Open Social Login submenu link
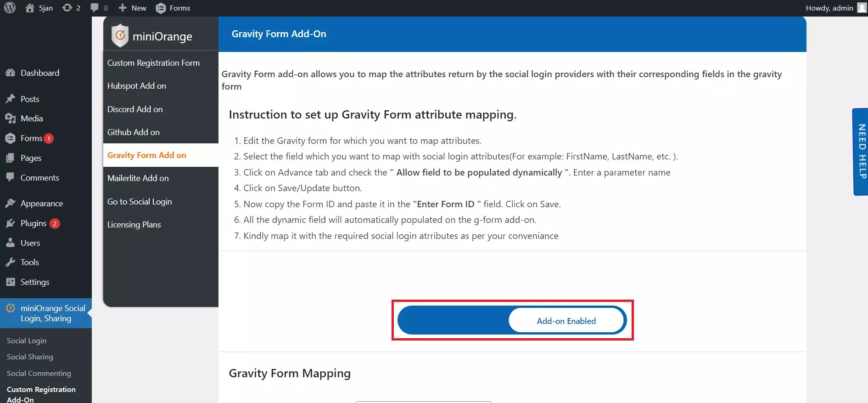This screenshot has height=403, width=868. [27, 341]
